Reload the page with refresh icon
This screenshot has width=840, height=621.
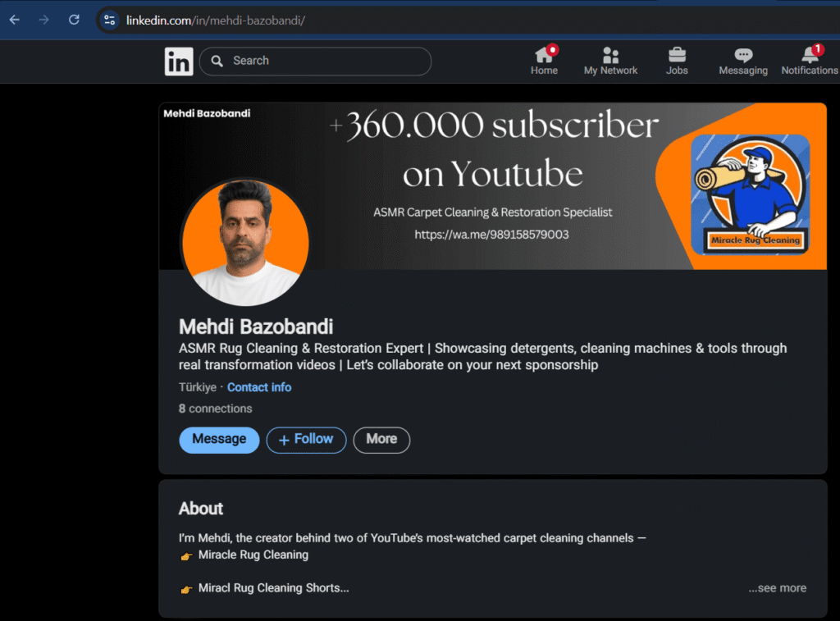point(74,20)
